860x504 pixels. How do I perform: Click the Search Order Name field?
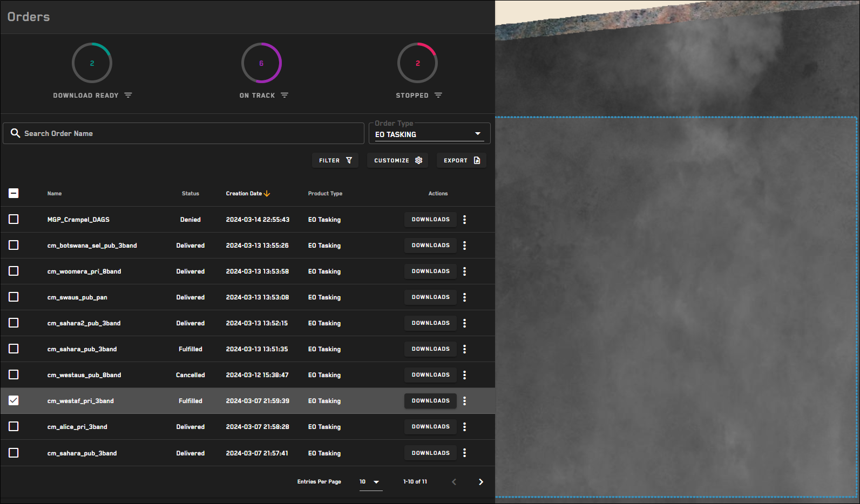(184, 133)
